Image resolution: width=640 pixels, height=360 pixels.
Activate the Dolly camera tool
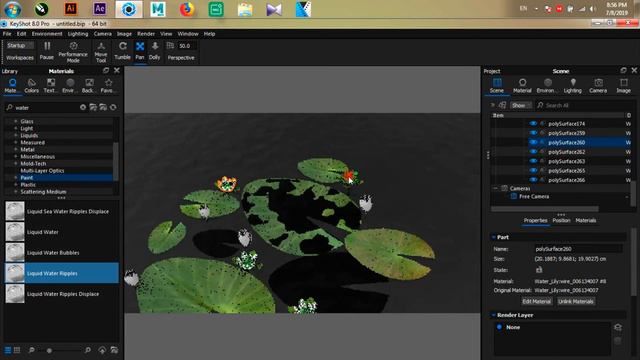(x=155, y=46)
